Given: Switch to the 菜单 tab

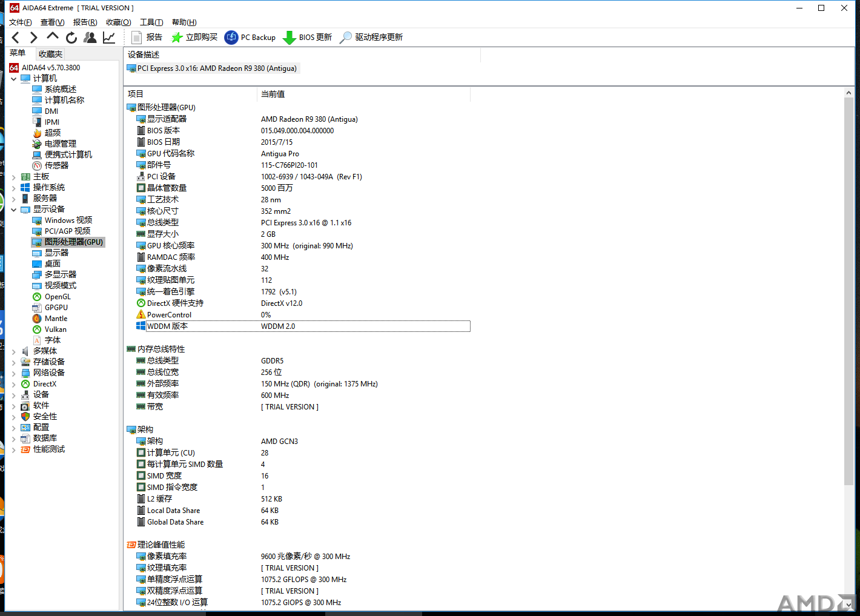Looking at the screenshot, I should point(18,53).
